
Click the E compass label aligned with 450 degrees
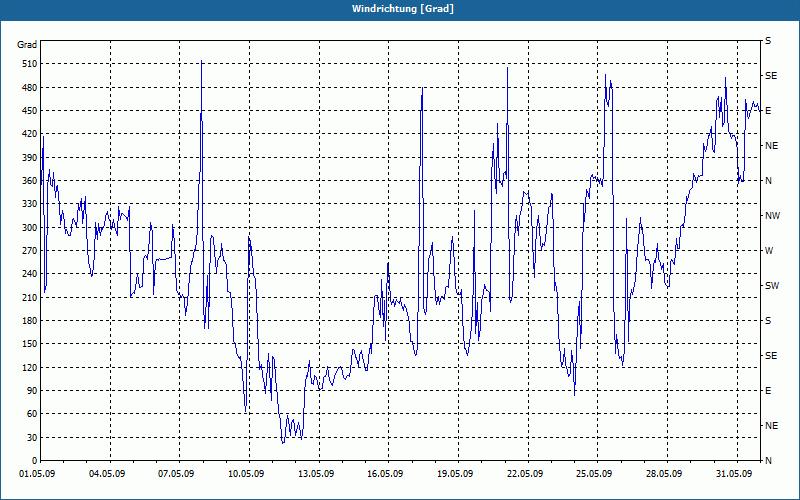coord(768,111)
